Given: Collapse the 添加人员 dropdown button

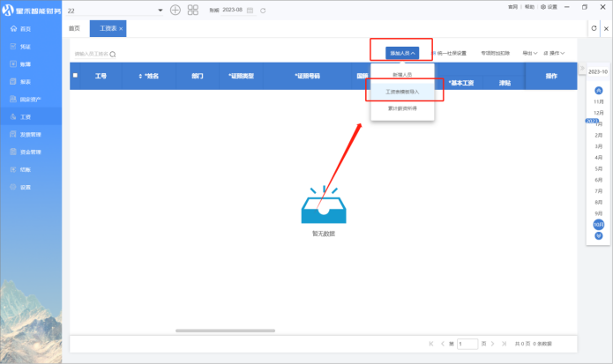Looking at the screenshot, I should coord(401,53).
